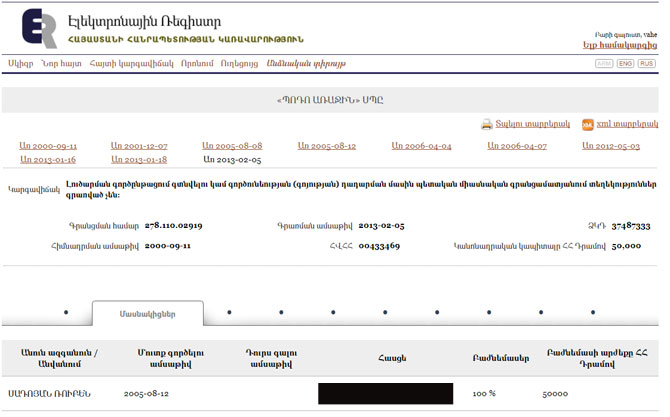Screen dimensions: 670x417
Task: Select the dot tab immediately right of Մասնակիցներ
Action: [x=229, y=312]
